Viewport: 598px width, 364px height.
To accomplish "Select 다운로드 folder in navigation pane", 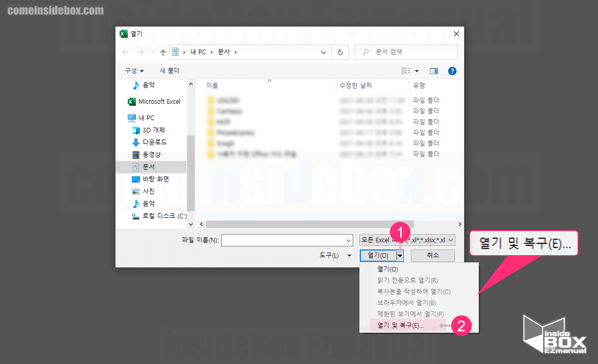I will pos(154,142).
